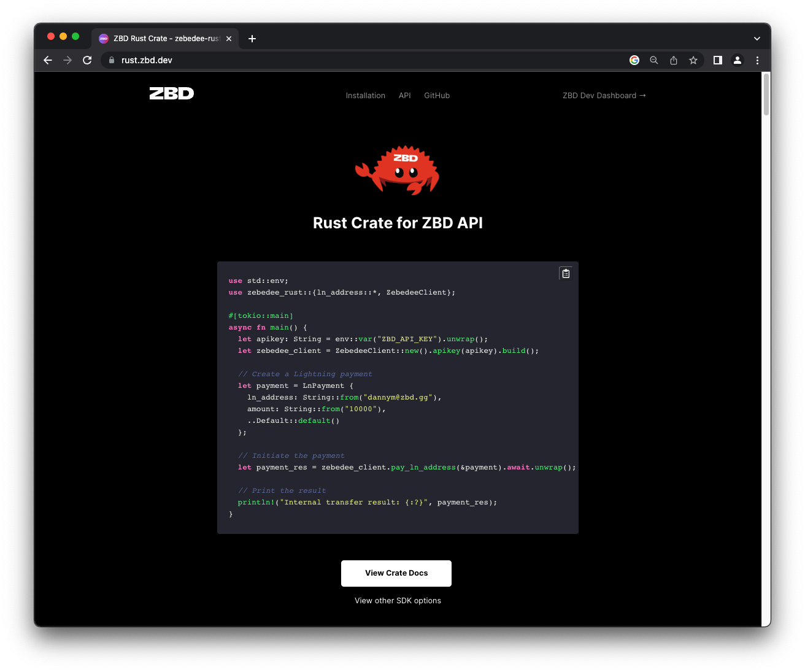Click View other SDK options link
This screenshot has height=672, width=805.
[x=398, y=601]
